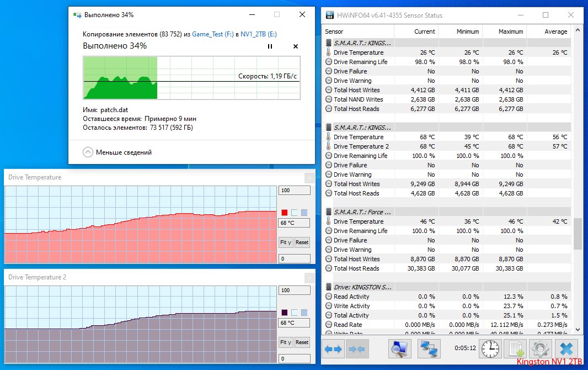Select the Total Activity sensor row
588x370 pixels.
coord(447,315)
